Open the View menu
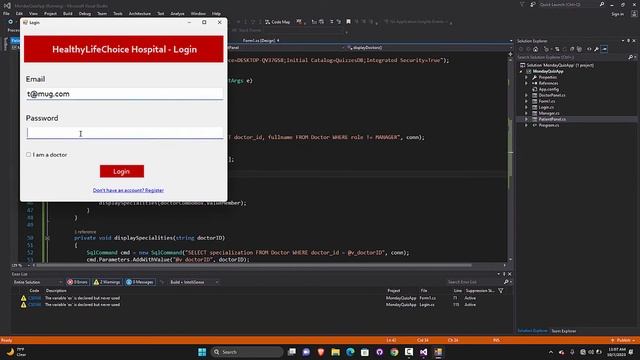 pyautogui.click(x=33, y=13)
